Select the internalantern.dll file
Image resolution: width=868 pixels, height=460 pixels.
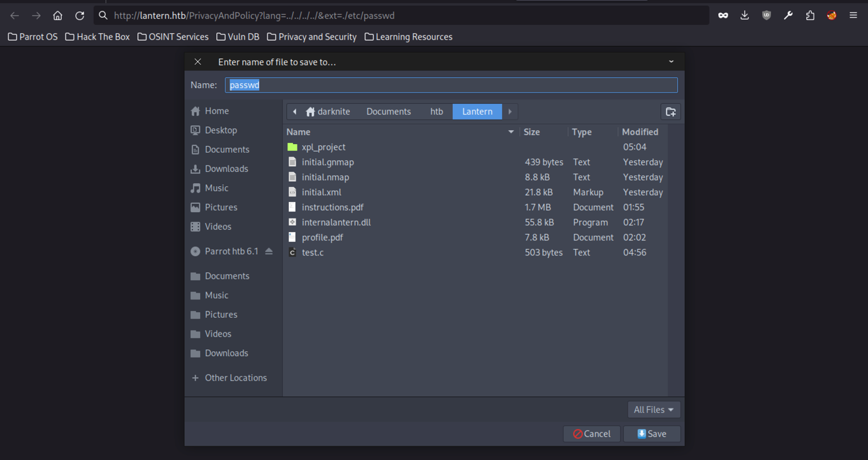(x=336, y=222)
